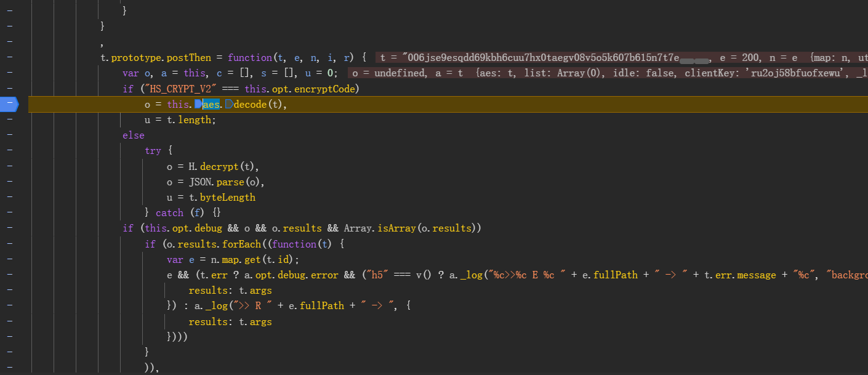This screenshot has height=375, width=868.
Task: Click "fullPath" in the ">> R" log line
Action: 321,306
